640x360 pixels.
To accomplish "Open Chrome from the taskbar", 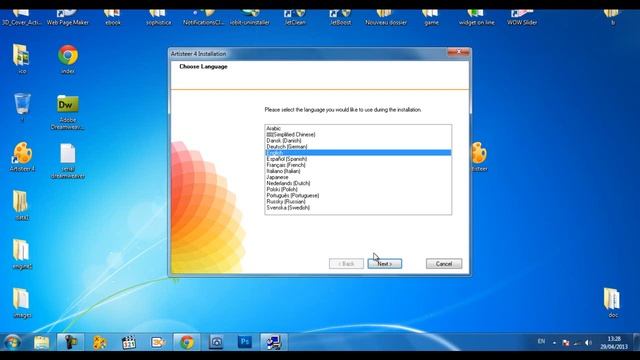I will click(x=187, y=342).
